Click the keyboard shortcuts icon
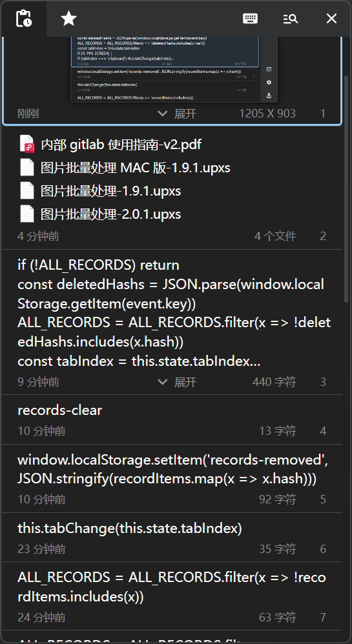352x644 pixels. pos(250,19)
